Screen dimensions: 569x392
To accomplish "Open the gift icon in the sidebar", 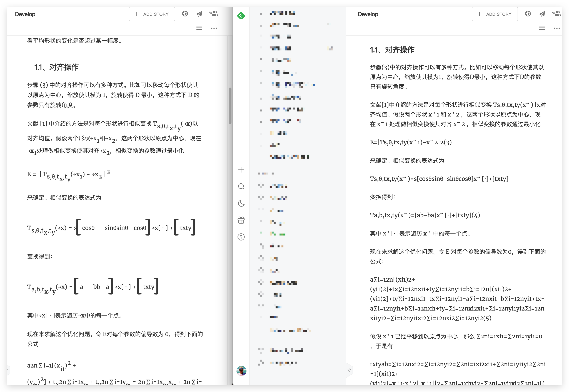I will pos(241,220).
